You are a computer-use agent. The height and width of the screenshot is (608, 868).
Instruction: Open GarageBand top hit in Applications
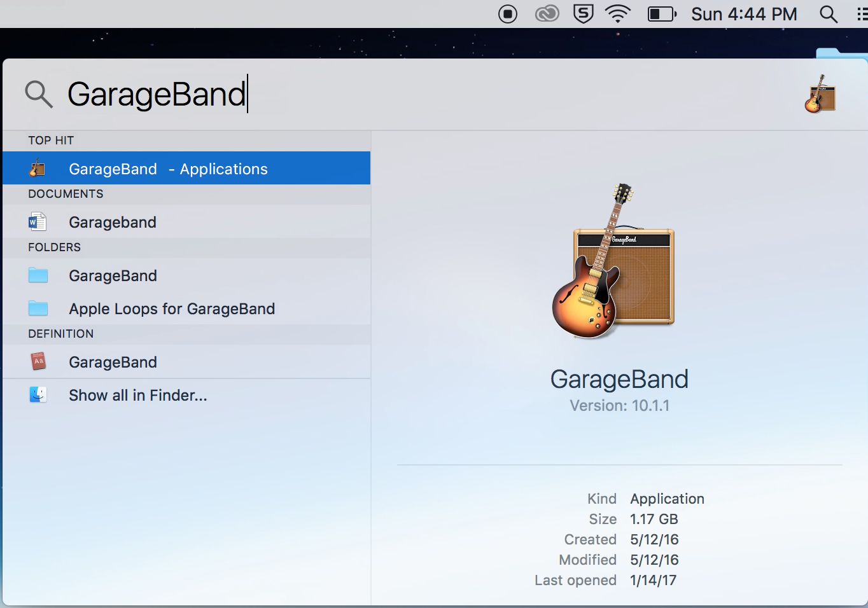click(x=186, y=169)
